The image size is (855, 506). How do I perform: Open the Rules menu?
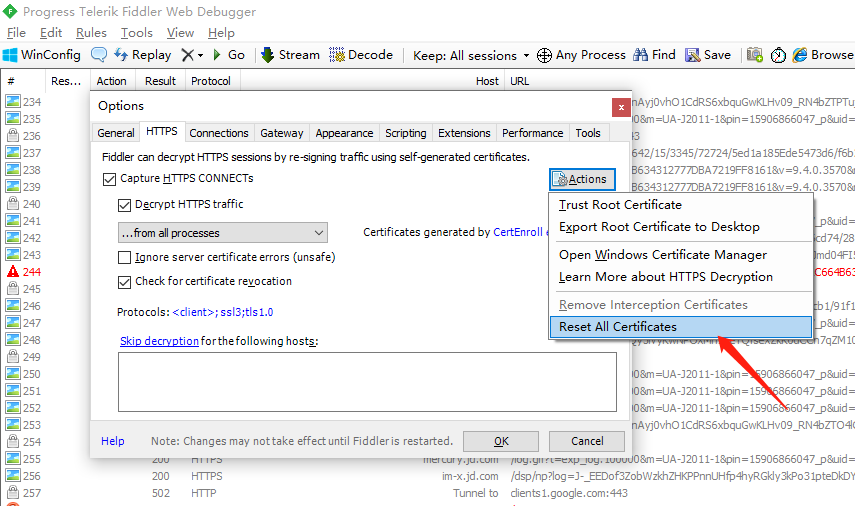click(x=91, y=33)
